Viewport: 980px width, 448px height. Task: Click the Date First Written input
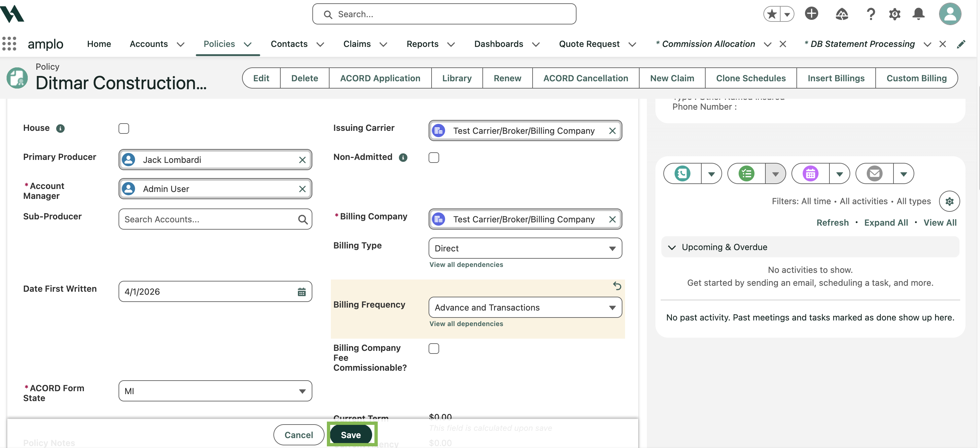215,291
